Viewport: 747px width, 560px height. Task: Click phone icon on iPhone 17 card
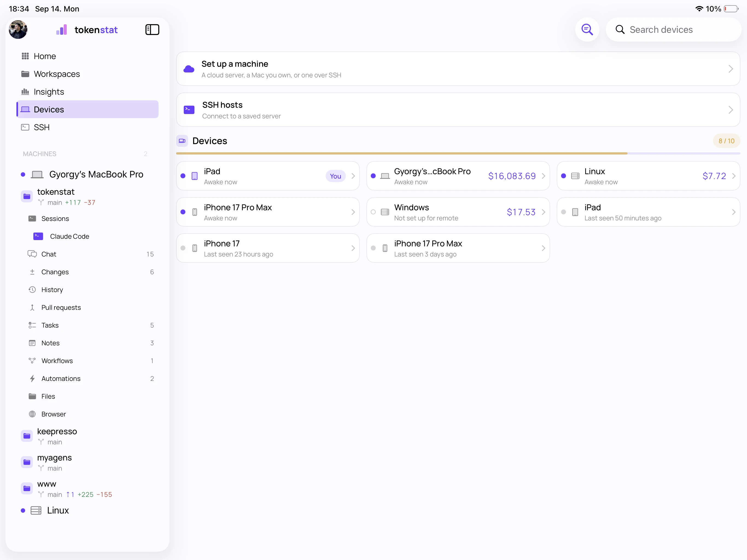(x=194, y=248)
